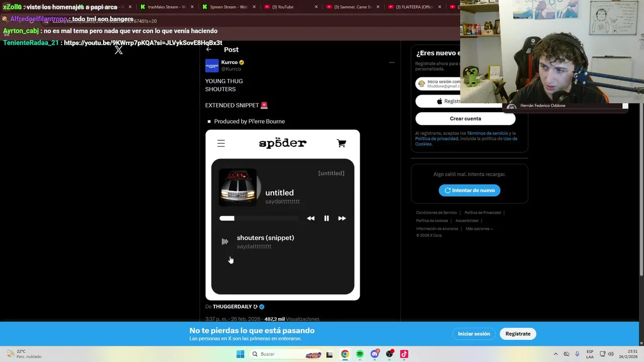Open Términos de servicio link
The height and width of the screenshot is (362, 644).
(488, 133)
